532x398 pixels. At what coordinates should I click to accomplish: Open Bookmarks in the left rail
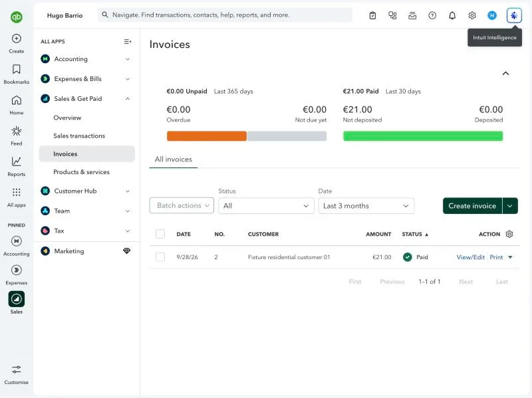pyautogui.click(x=16, y=69)
